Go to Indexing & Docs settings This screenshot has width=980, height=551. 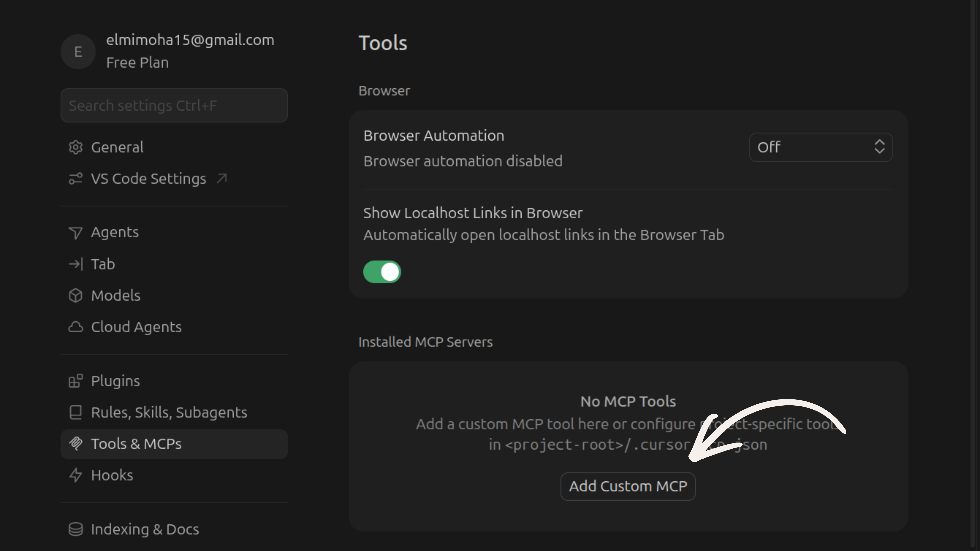[x=174, y=529]
